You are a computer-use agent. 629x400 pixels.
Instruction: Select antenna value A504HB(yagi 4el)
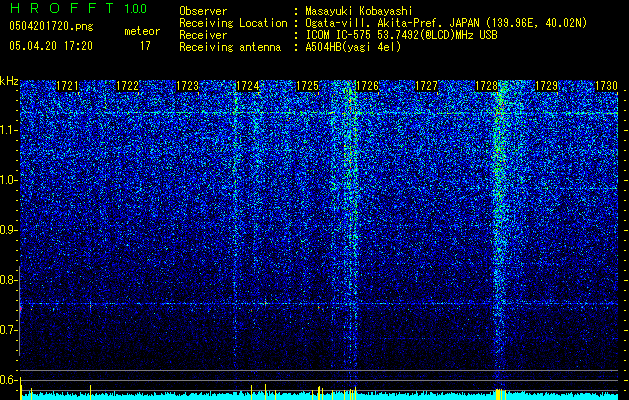tap(353, 47)
